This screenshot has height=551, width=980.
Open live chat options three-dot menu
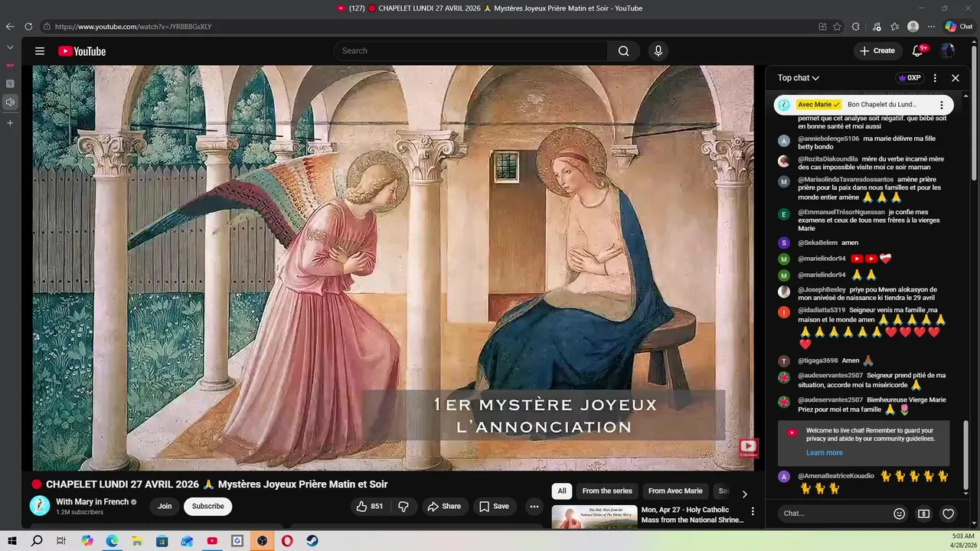[935, 78]
